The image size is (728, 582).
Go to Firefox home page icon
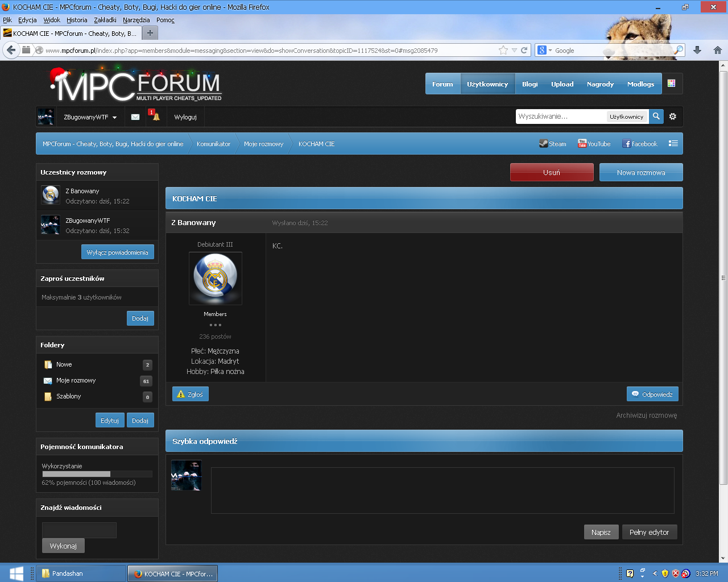(718, 50)
